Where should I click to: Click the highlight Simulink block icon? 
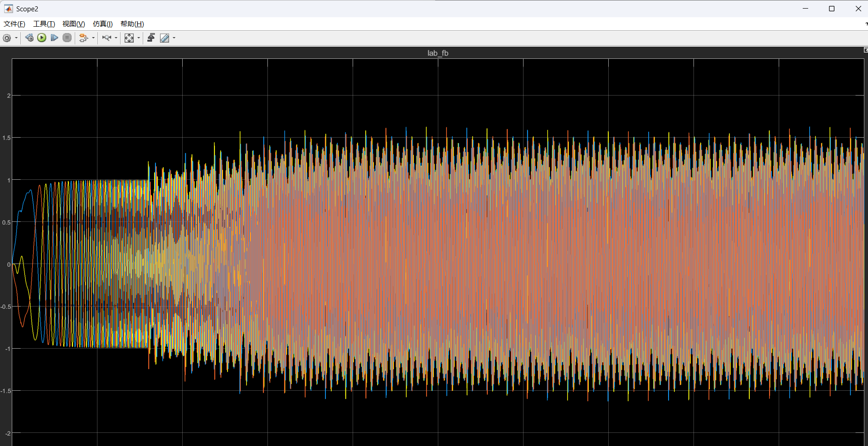[x=83, y=38]
